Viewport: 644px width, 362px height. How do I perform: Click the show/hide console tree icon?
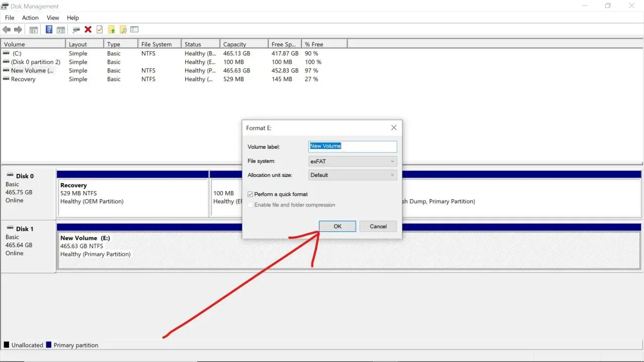33,30
